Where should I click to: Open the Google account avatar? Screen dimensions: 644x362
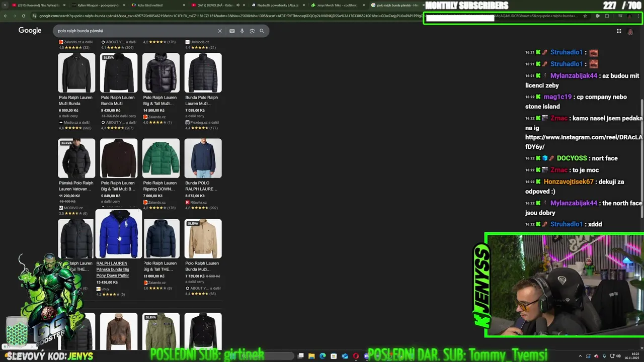coord(630,32)
